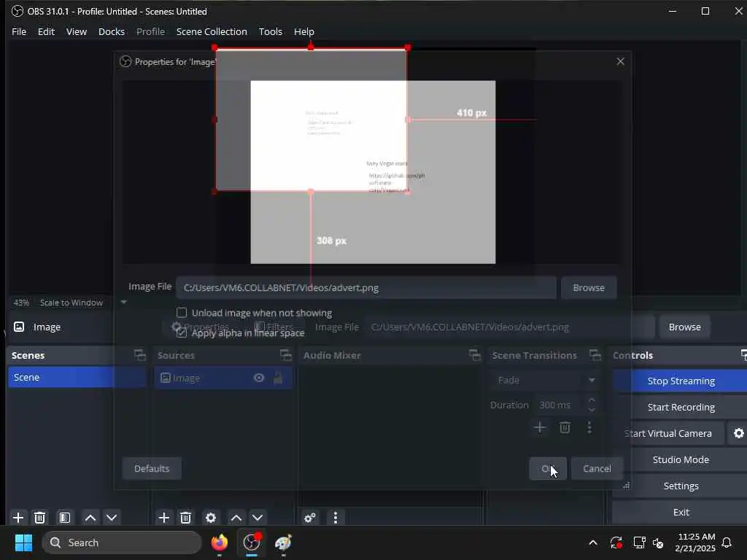
Task: Remove selected source trash icon
Action: [186, 517]
